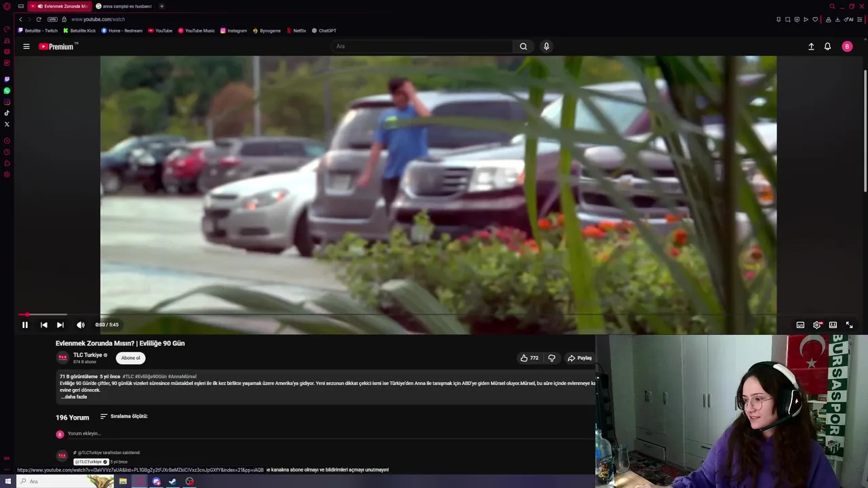The width and height of the screenshot is (868, 488).
Task: Mute the video using the speaker icon
Action: pos(81,325)
